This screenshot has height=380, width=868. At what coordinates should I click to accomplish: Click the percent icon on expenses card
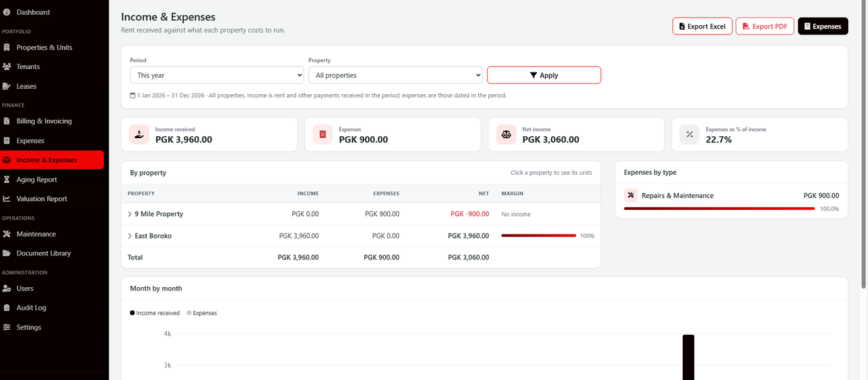[690, 134]
